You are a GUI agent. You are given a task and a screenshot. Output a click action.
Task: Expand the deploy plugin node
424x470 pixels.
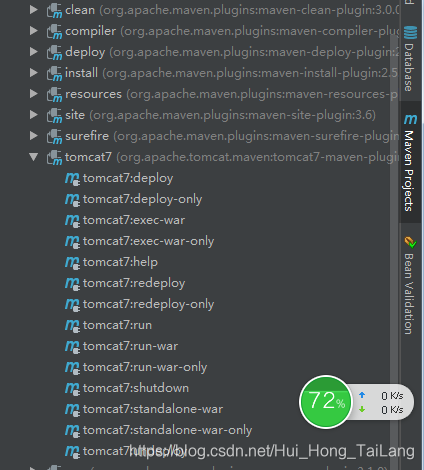[34, 52]
